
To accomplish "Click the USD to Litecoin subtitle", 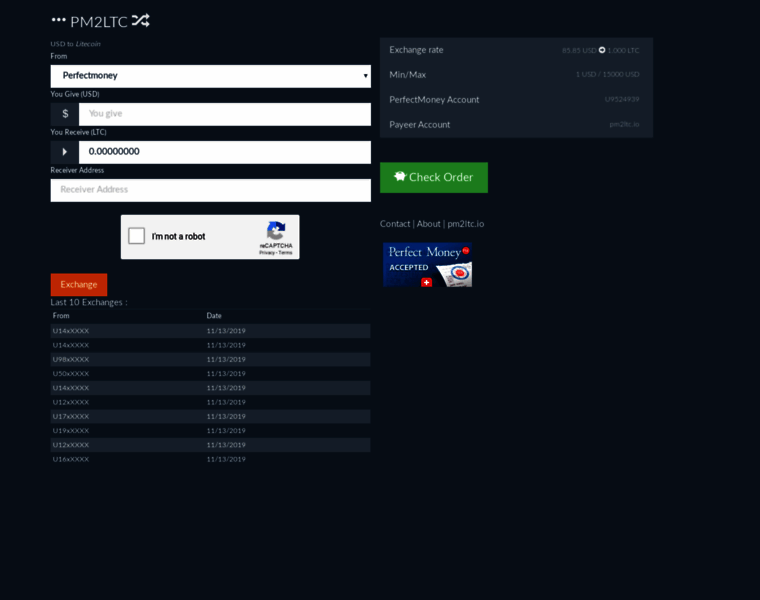I will (76, 44).
